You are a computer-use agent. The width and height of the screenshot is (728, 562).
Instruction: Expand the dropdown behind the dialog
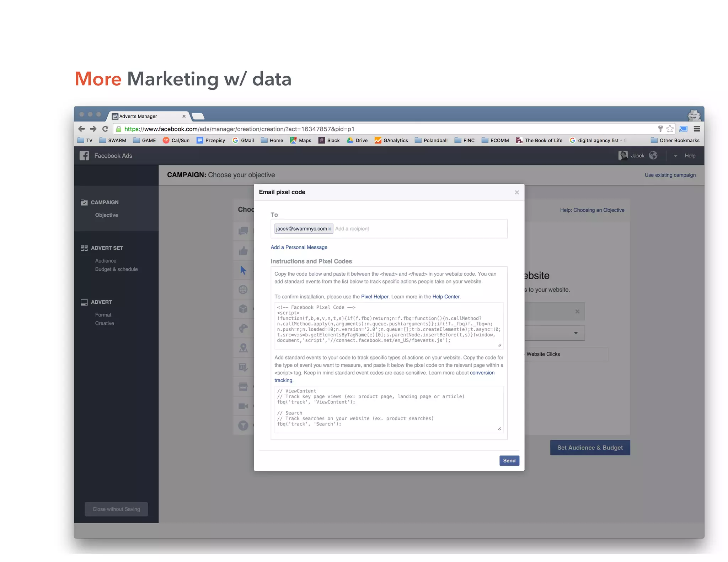click(x=576, y=333)
